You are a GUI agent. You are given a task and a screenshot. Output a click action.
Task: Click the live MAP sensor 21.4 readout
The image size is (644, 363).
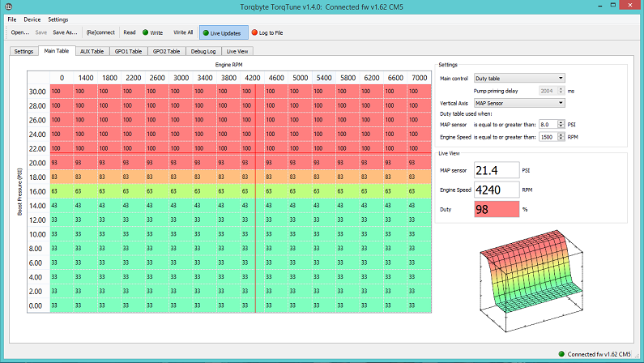497,170
